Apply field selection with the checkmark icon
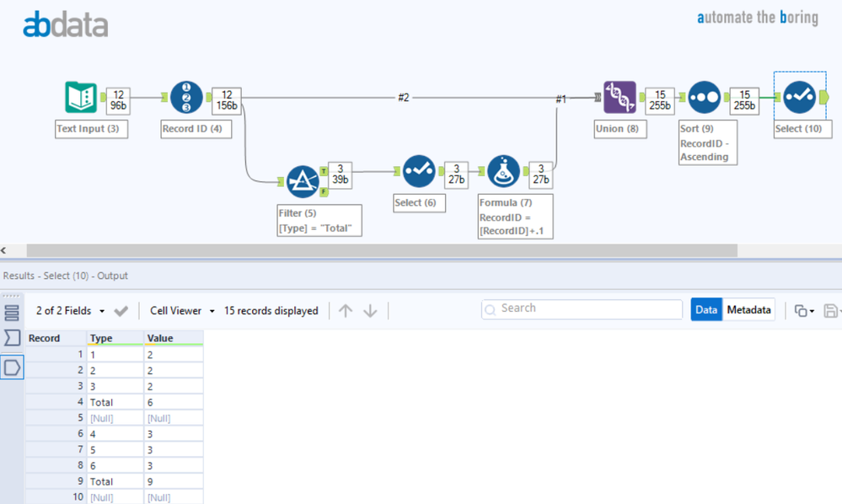 (x=121, y=311)
